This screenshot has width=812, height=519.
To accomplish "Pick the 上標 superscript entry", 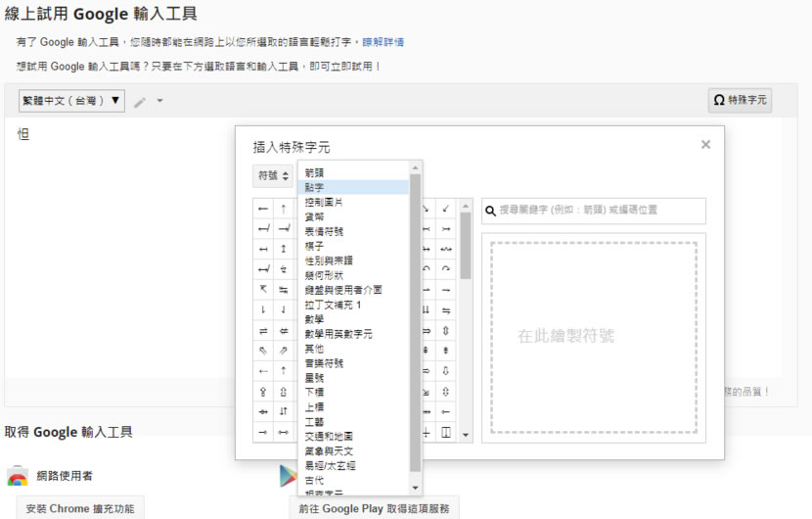I will click(x=353, y=407).
